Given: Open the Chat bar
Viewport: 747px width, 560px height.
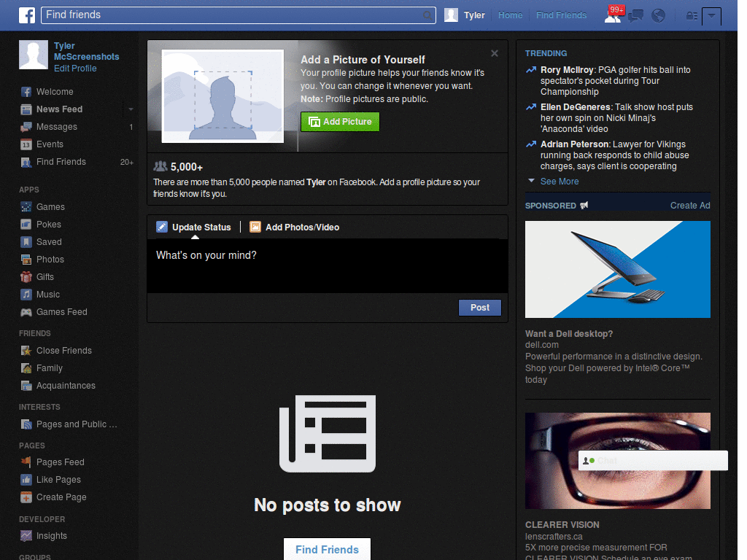Looking at the screenshot, I should pyautogui.click(x=653, y=461).
